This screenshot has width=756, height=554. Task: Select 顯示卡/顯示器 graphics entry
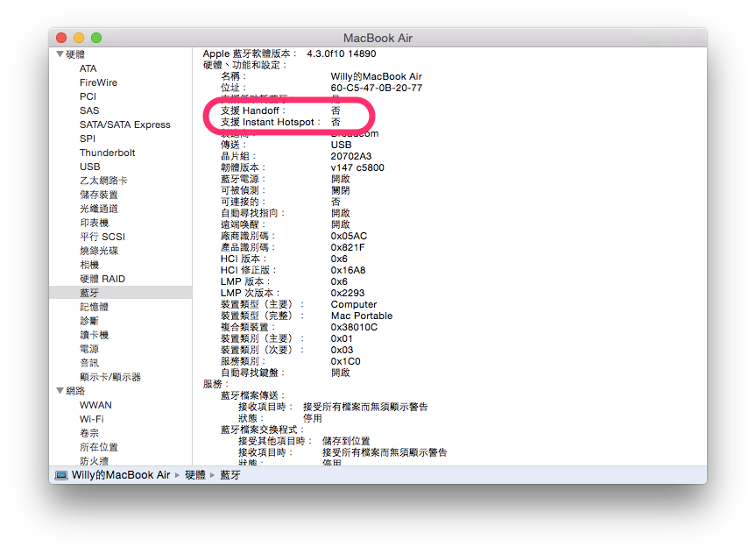pos(110,376)
